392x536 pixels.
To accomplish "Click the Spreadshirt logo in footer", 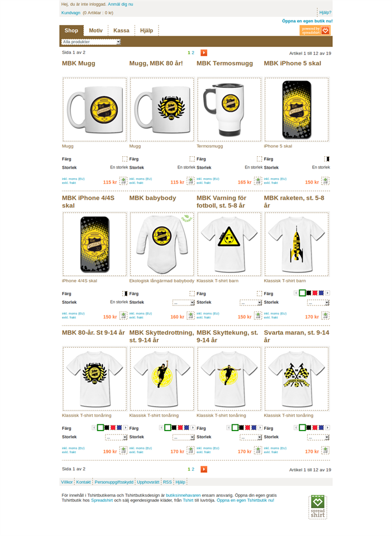I will 318,508.
